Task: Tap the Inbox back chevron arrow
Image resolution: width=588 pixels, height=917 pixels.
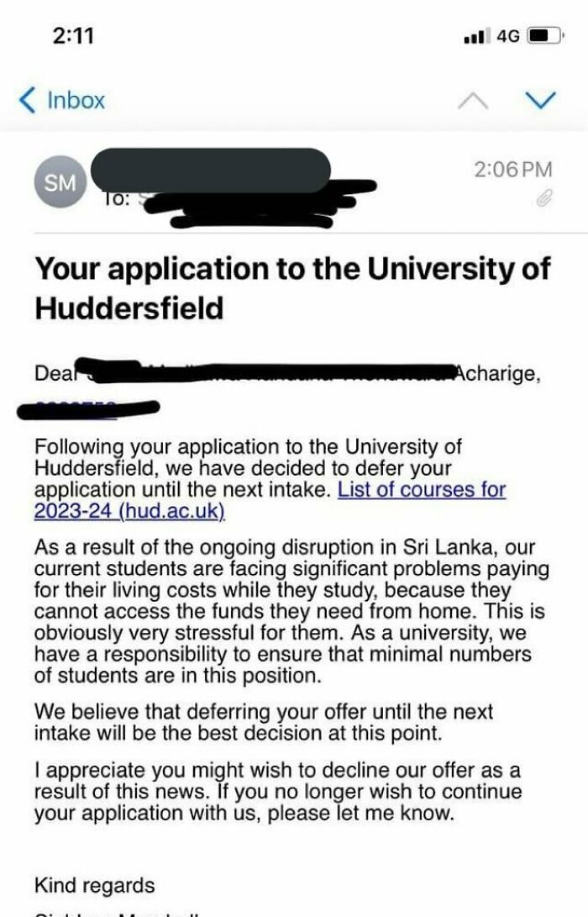Action: pos(24,99)
